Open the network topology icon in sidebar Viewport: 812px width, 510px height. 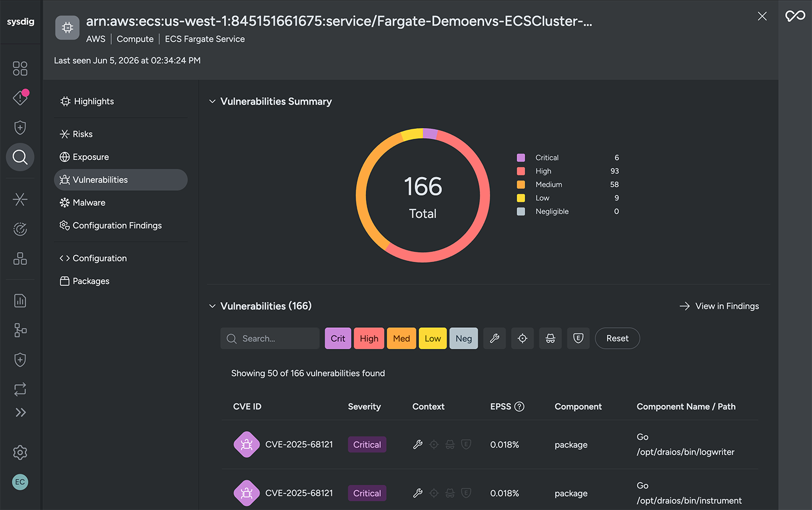tap(20, 330)
